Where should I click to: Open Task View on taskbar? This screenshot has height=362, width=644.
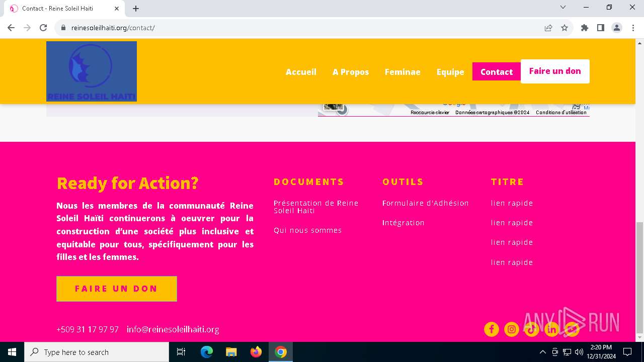181,352
